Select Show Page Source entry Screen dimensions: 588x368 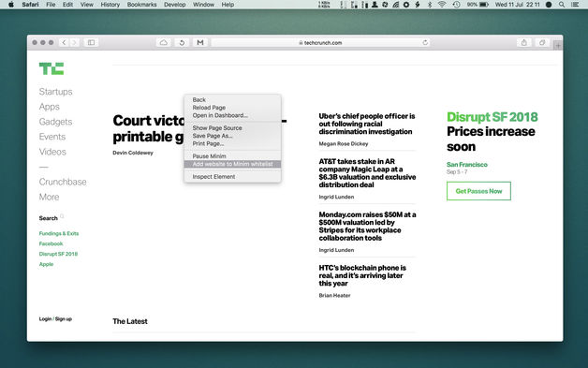coord(232,128)
